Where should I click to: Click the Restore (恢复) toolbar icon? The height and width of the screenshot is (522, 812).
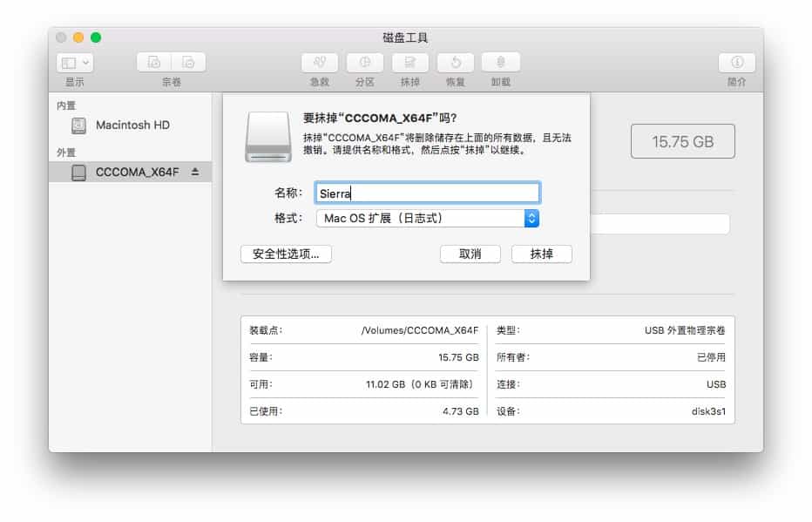tap(455, 63)
